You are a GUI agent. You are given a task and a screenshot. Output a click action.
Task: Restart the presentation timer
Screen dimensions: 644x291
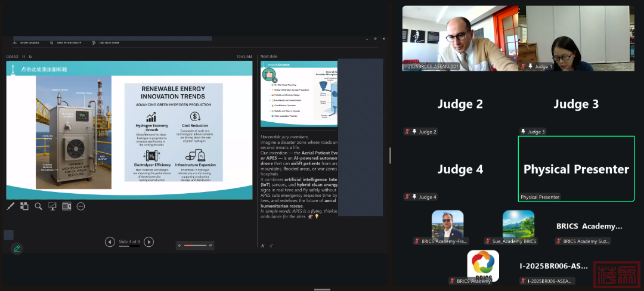point(30,56)
